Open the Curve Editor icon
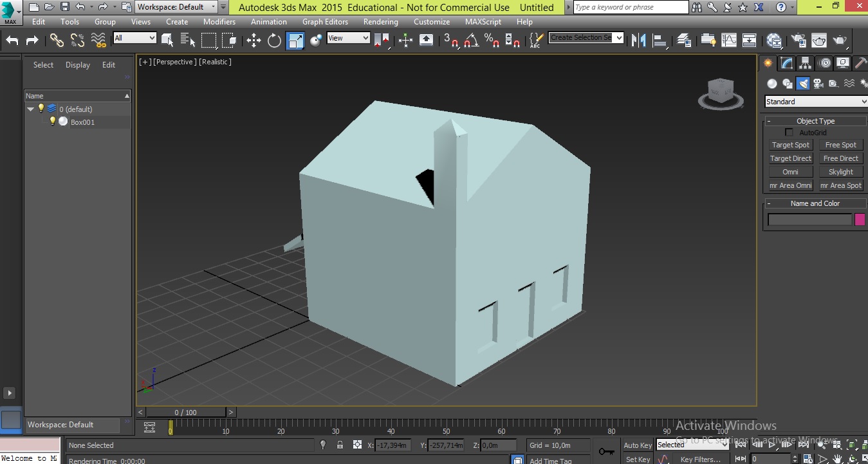The width and height of the screenshot is (868, 464). (729, 41)
